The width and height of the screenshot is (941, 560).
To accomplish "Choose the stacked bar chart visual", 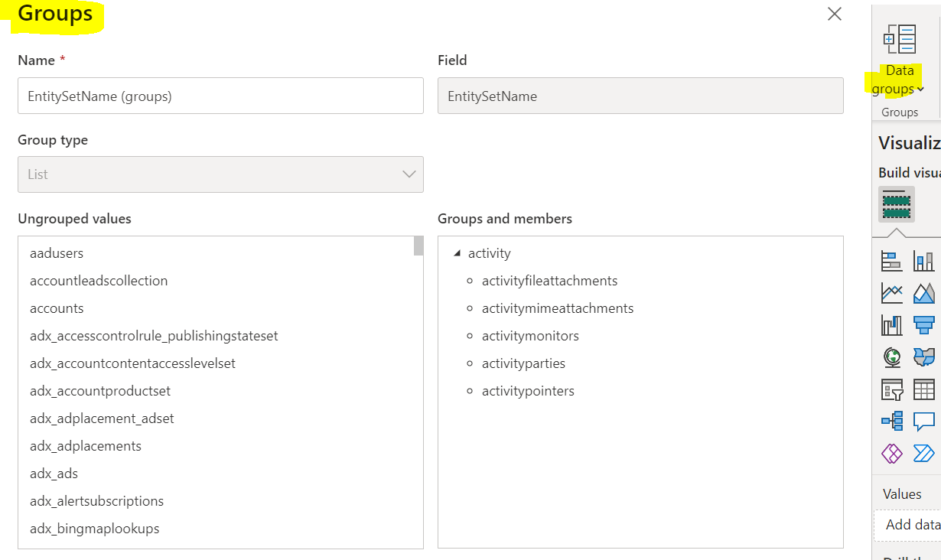I will (x=892, y=261).
